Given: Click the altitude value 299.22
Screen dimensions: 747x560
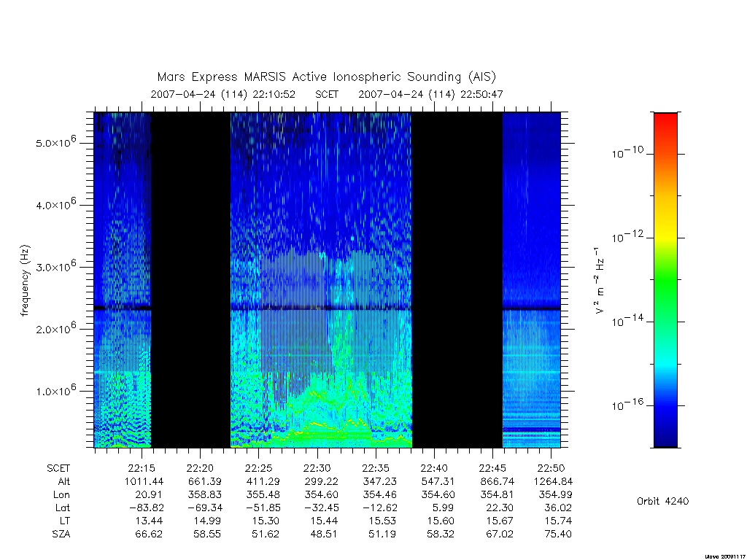Looking at the screenshot, I should [321, 481].
